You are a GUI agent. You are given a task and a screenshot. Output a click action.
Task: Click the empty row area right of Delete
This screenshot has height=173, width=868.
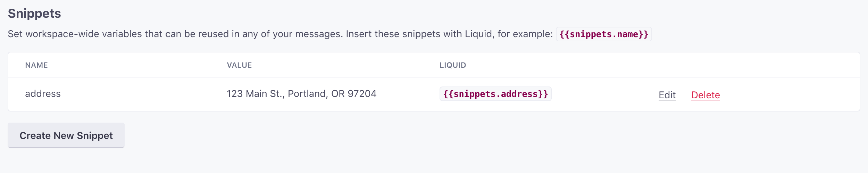[792, 94]
